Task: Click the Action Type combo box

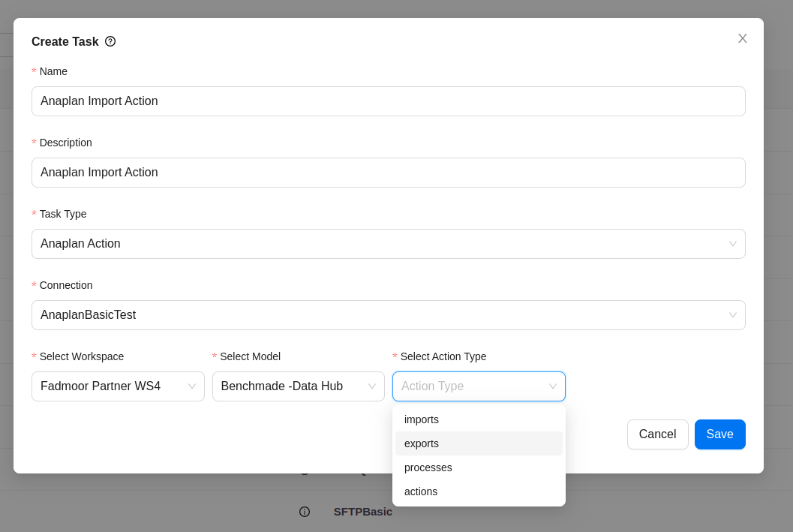Action: click(479, 386)
